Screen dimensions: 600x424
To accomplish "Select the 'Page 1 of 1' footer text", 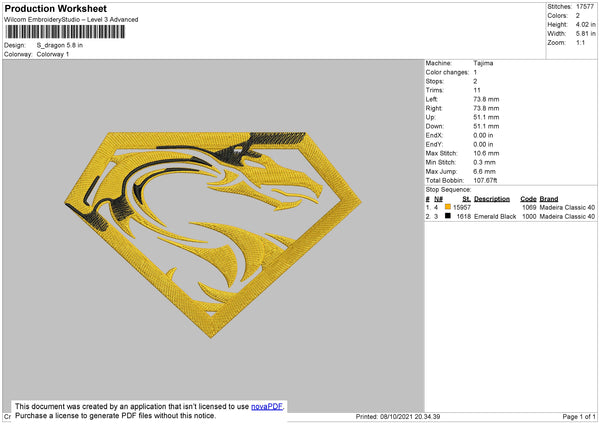I will click(579, 417).
